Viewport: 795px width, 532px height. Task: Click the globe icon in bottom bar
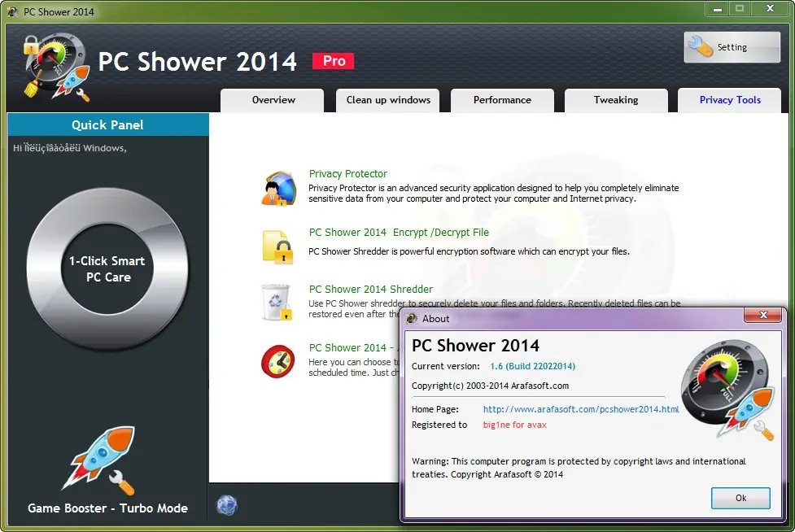click(227, 505)
